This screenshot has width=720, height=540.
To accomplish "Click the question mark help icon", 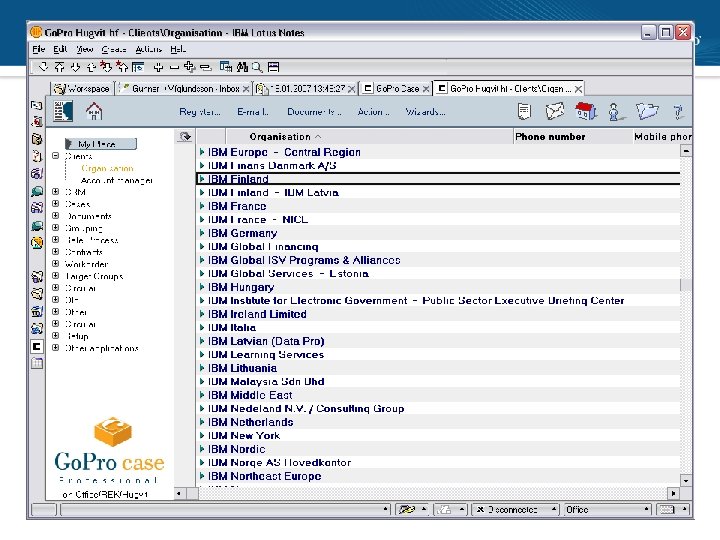I will [x=678, y=112].
